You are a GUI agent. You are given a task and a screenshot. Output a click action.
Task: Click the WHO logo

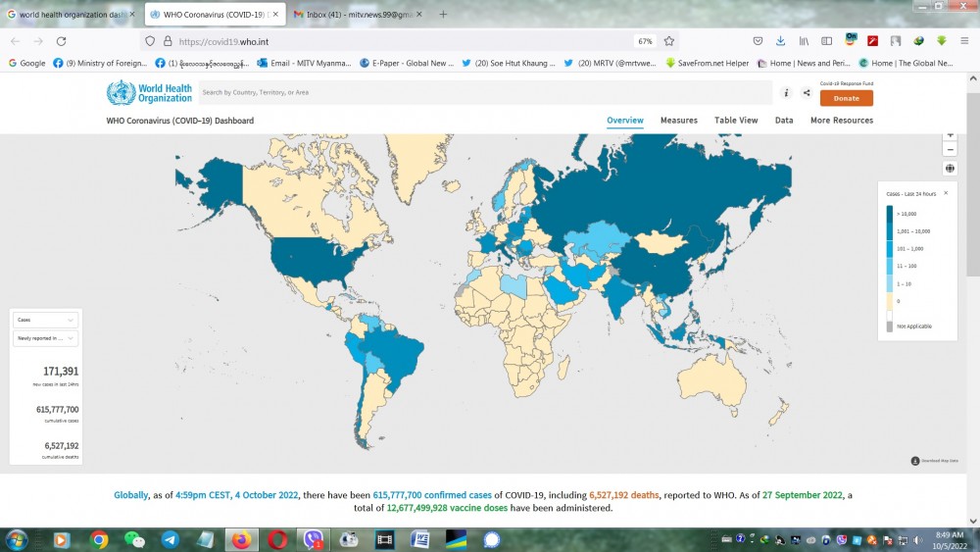150,93
